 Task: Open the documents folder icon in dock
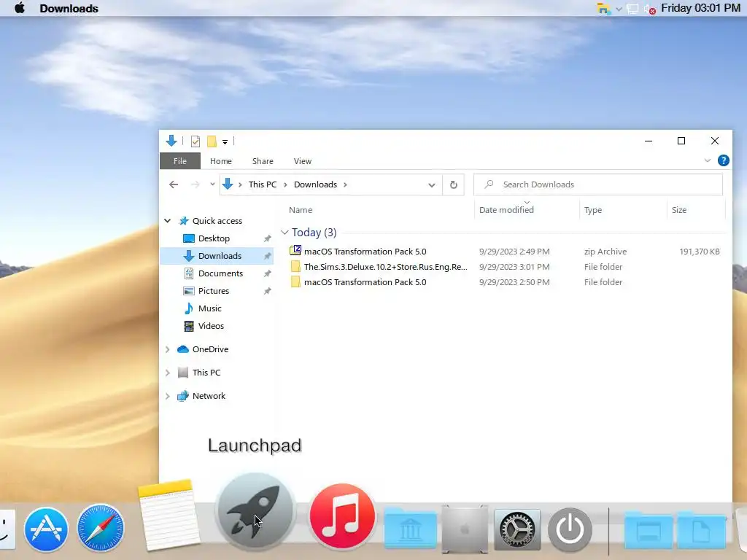point(701,529)
